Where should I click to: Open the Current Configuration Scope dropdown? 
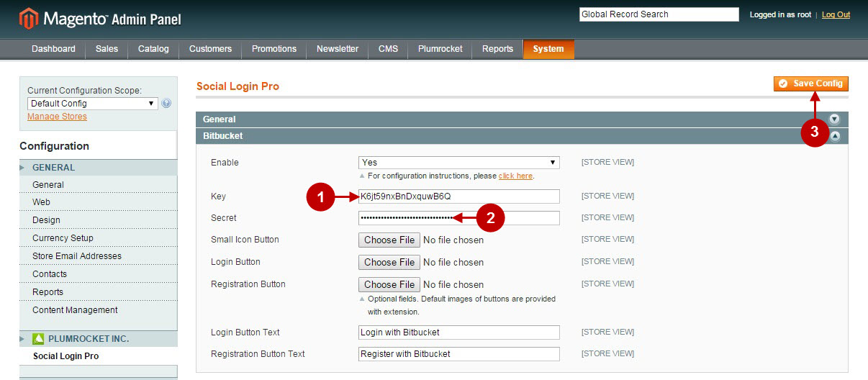[x=93, y=104]
